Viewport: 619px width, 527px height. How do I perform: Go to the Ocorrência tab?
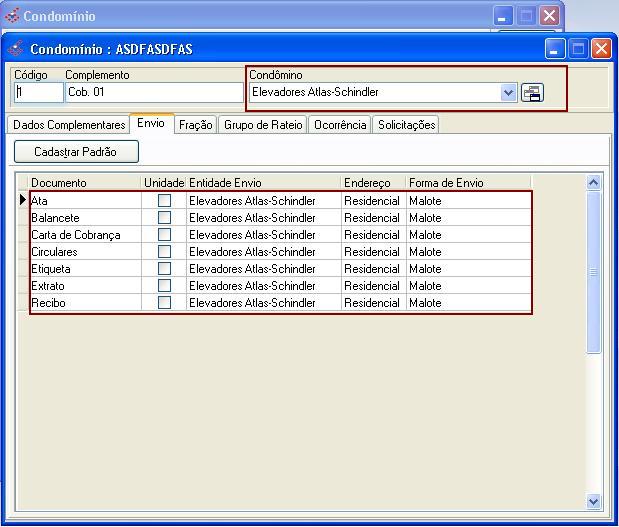point(340,125)
